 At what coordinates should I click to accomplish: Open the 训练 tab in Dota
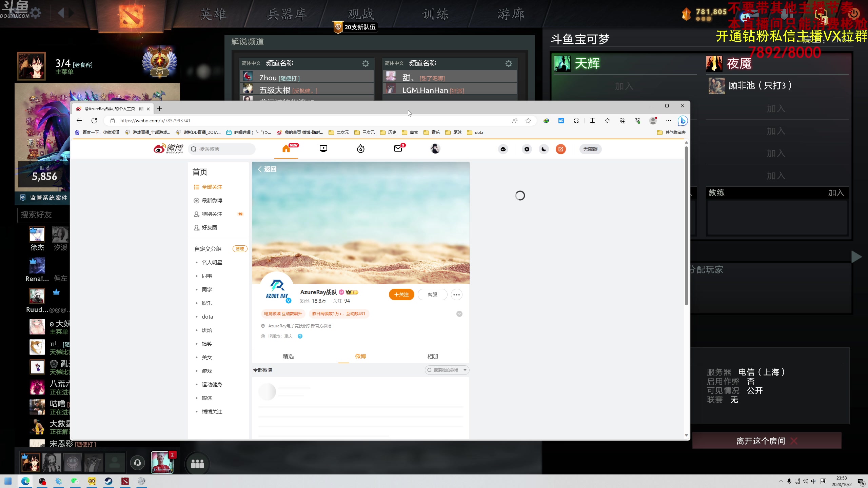pos(435,14)
